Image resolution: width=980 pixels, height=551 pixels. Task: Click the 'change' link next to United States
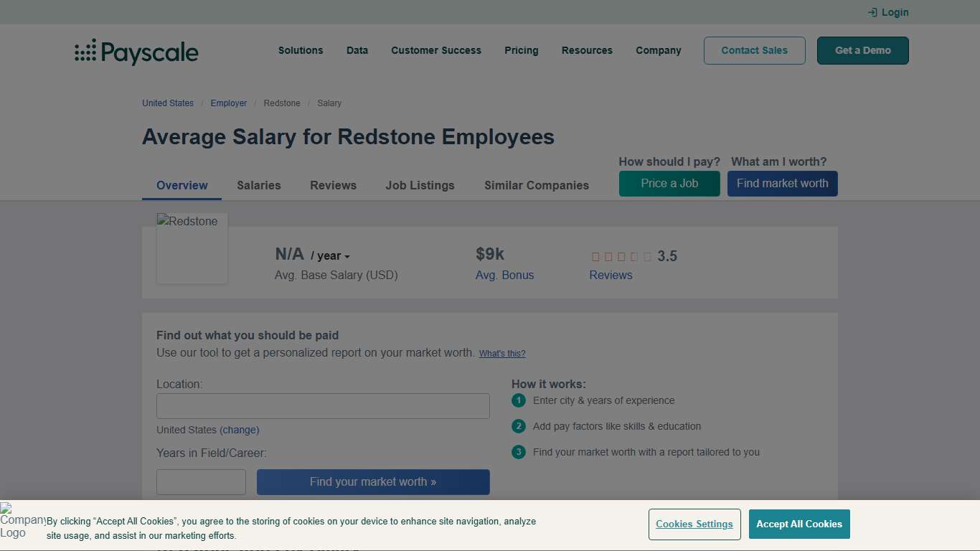240,430
